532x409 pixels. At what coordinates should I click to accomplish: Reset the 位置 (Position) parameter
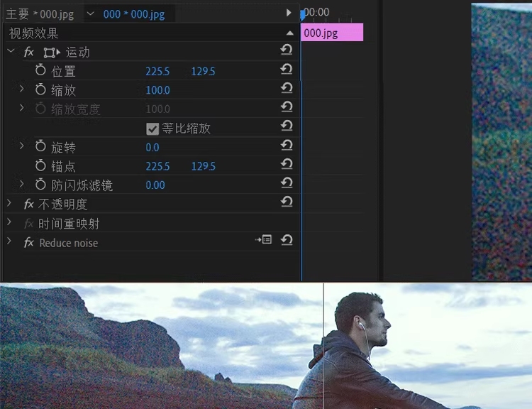pyautogui.click(x=287, y=70)
